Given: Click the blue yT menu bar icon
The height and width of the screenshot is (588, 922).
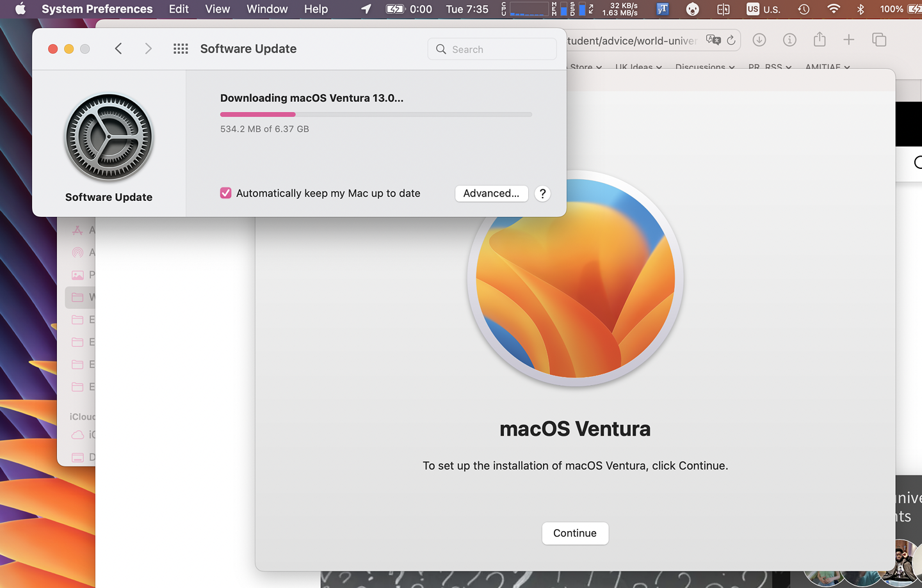Looking at the screenshot, I should click(x=663, y=9).
